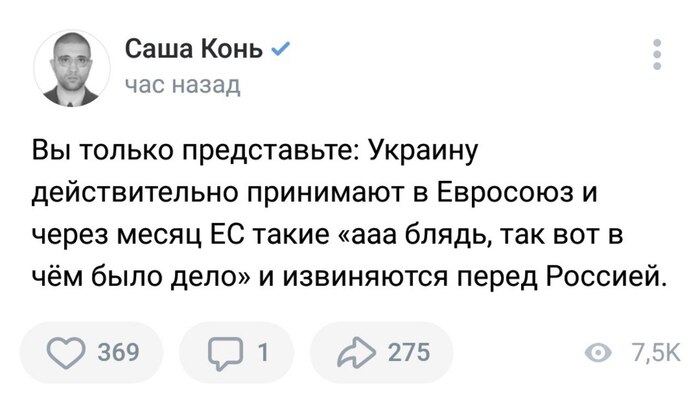Click the 275 reposts counter
The height and width of the screenshot is (396, 700).
click(409, 353)
